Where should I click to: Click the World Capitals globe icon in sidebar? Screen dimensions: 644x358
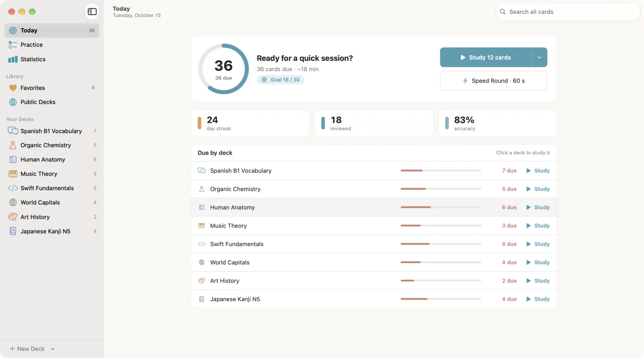13,203
